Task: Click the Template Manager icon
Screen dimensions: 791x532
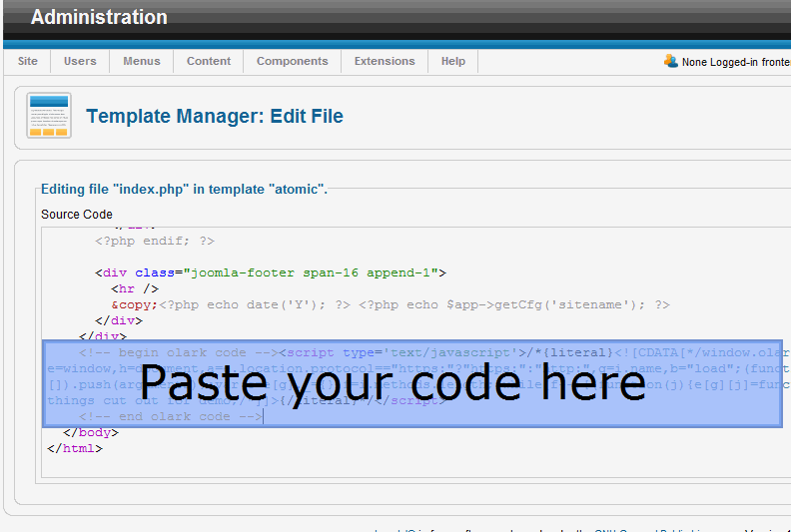Action: pos(48,116)
